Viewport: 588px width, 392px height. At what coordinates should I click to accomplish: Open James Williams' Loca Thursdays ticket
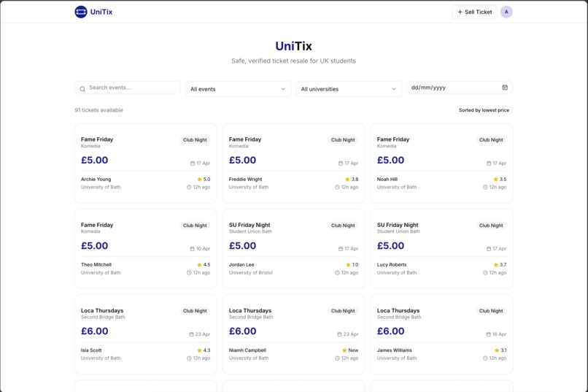click(442, 334)
